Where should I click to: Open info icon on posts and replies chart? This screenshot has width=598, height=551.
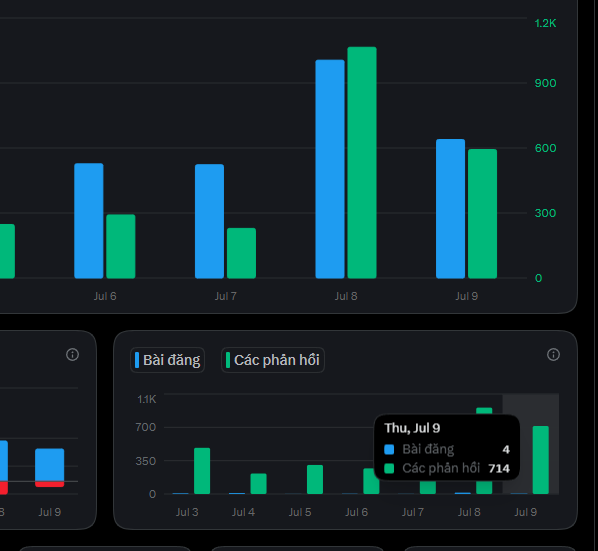(x=553, y=355)
